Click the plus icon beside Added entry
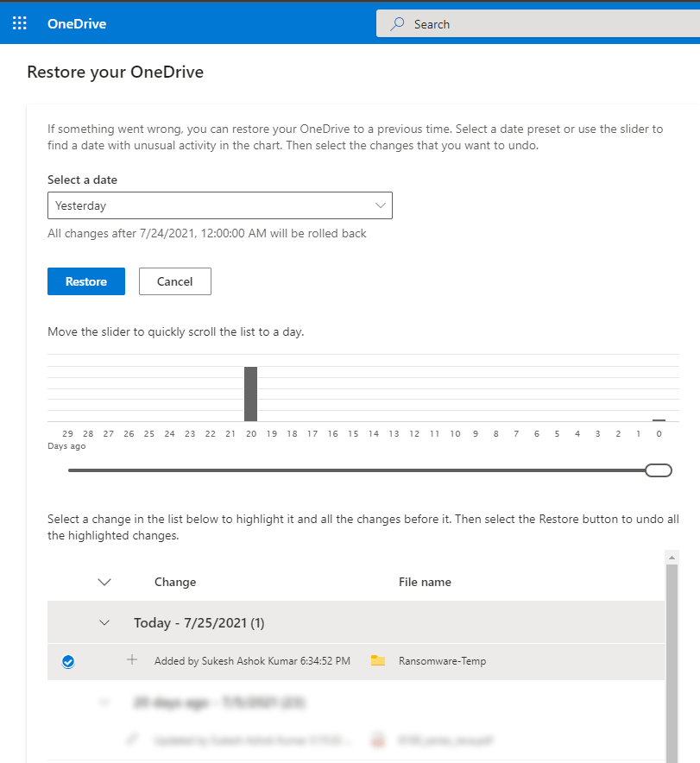 point(132,660)
